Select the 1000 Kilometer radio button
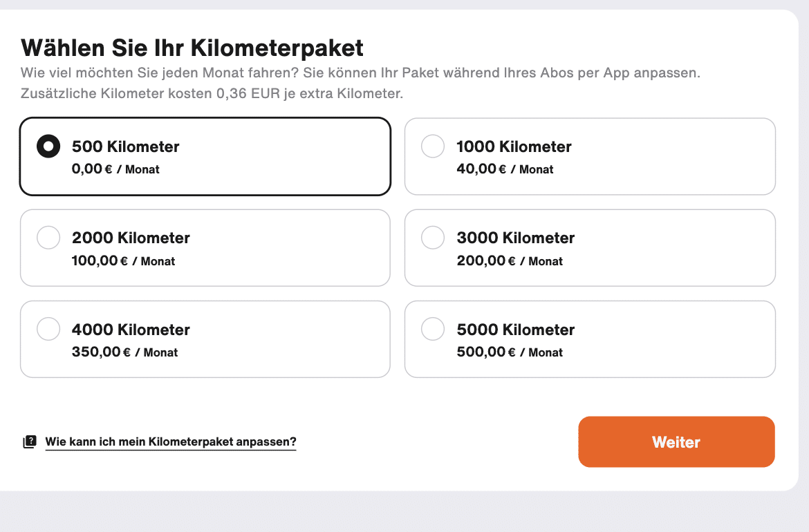The height and width of the screenshot is (532, 809). (433, 146)
